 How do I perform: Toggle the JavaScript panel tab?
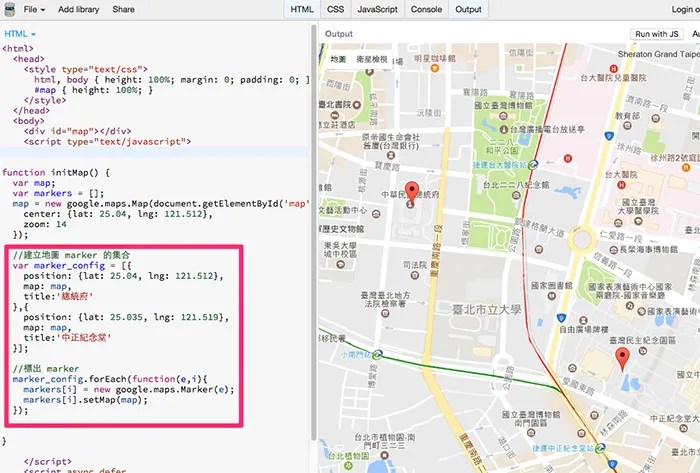point(377,9)
